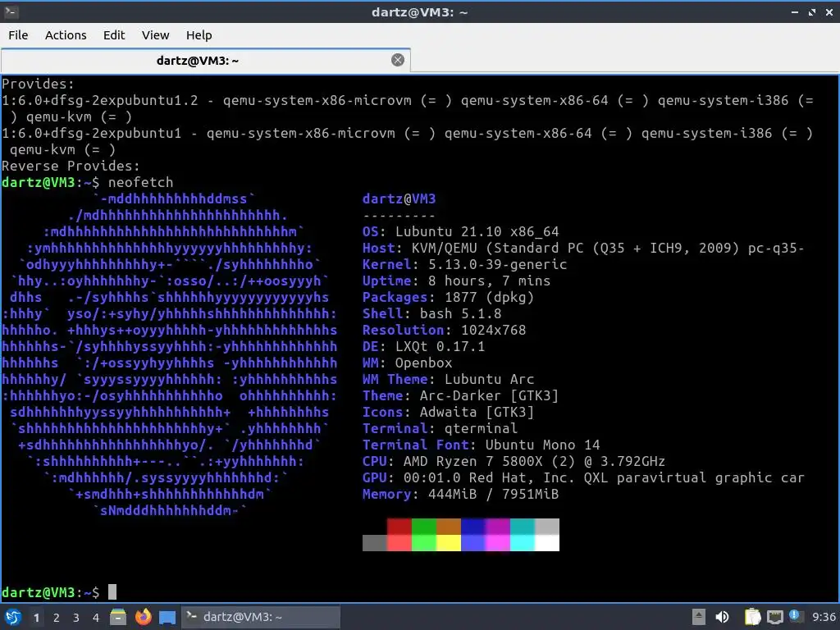Click the empty prompt at terminal bottom
Image resolution: width=840 pixels, height=630 pixels.
tap(59, 592)
